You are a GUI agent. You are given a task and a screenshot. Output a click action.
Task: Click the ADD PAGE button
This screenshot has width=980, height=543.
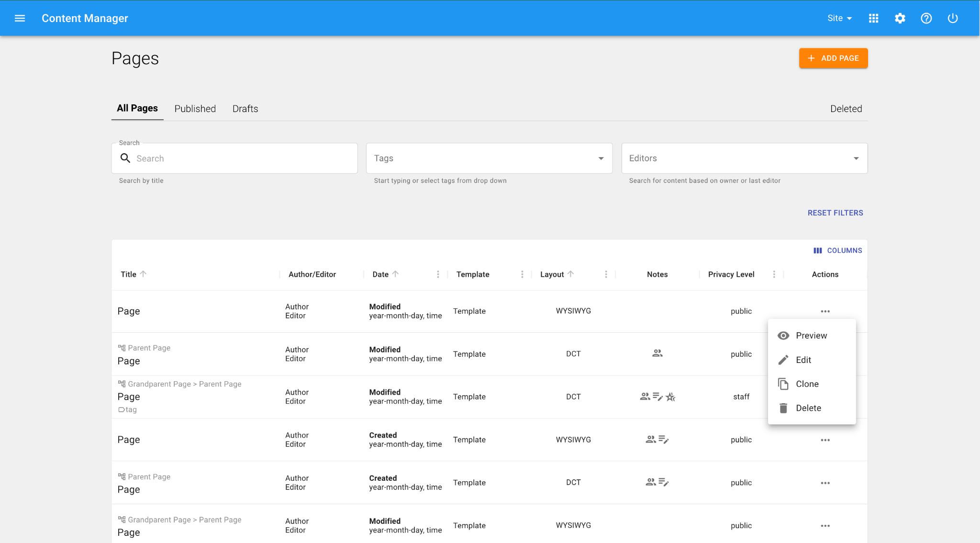coord(833,58)
